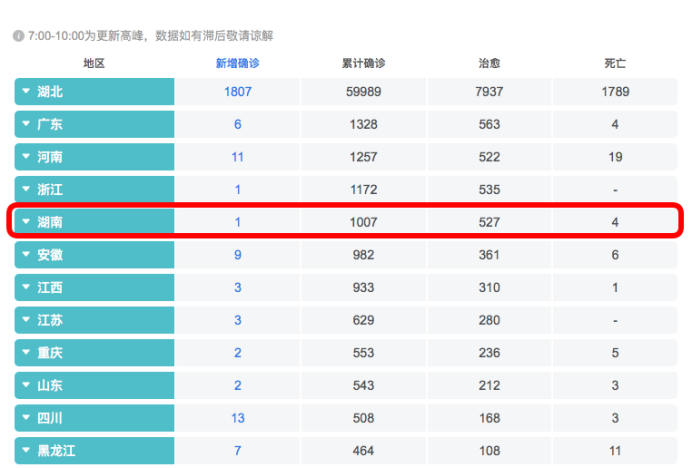Select the 安徽 region label
Image resolution: width=692 pixels, height=468 pixels.
50,255
